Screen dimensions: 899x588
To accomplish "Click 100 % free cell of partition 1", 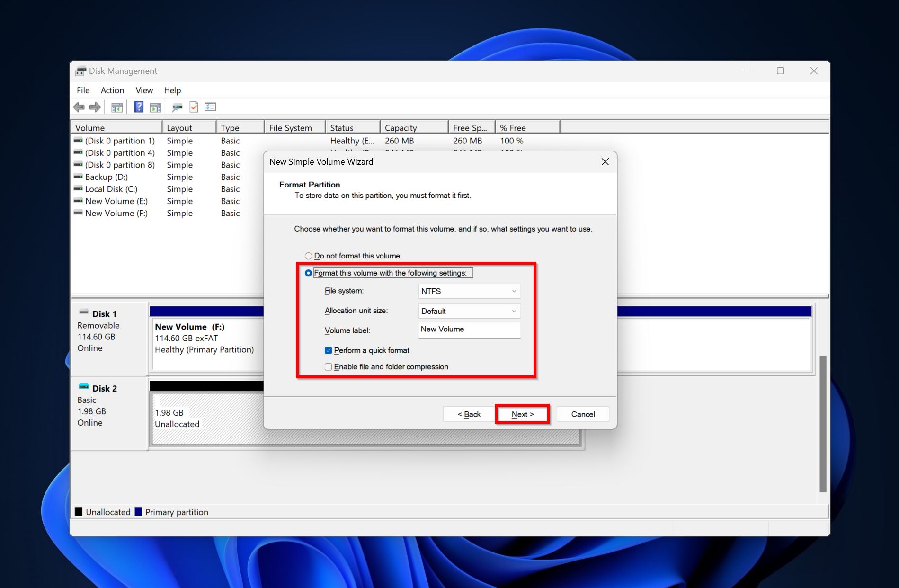I will (x=512, y=141).
